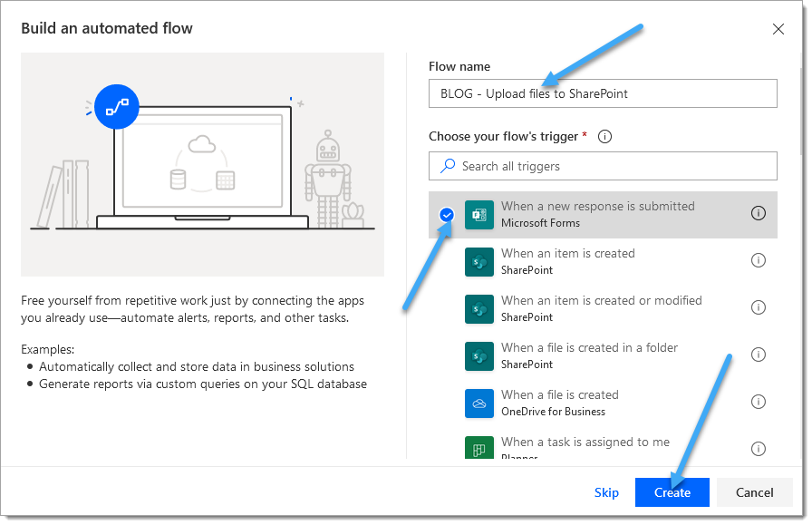Select 'When a file is created in a folder'
Screen dimensions: 812x525
(603, 356)
